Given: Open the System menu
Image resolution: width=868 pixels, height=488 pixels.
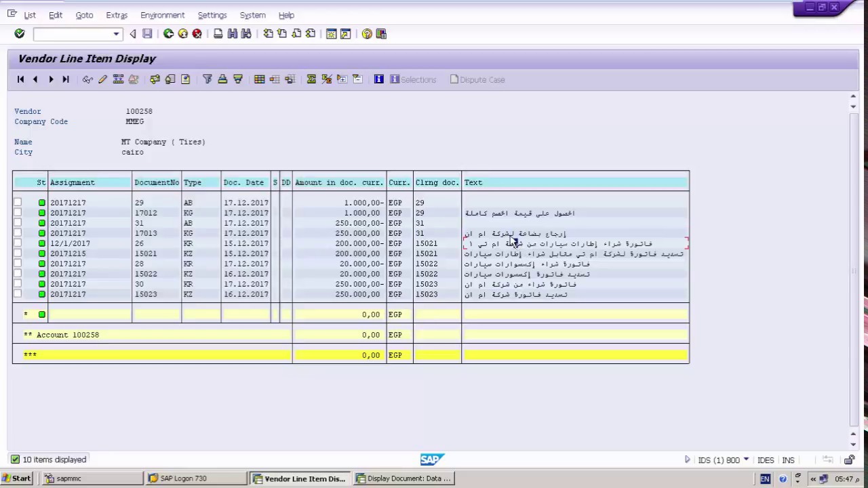Looking at the screenshot, I should tap(252, 15).
